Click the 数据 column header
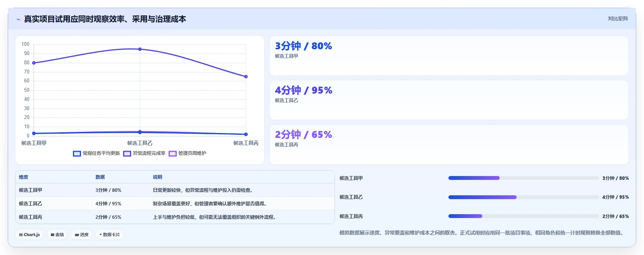Image resolution: width=644 pixels, height=255 pixels. pos(100,177)
